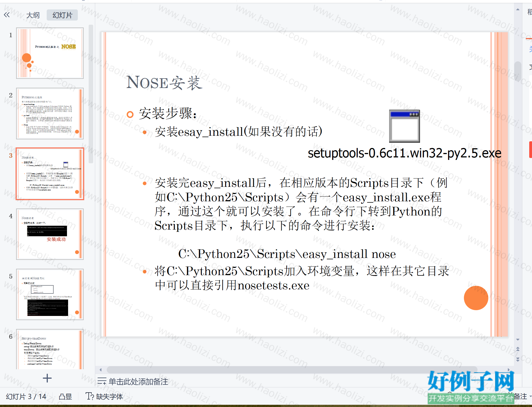Toggle the 备注 notes button in status bar
This screenshot has height=407, width=532.
(x=521, y=396)
